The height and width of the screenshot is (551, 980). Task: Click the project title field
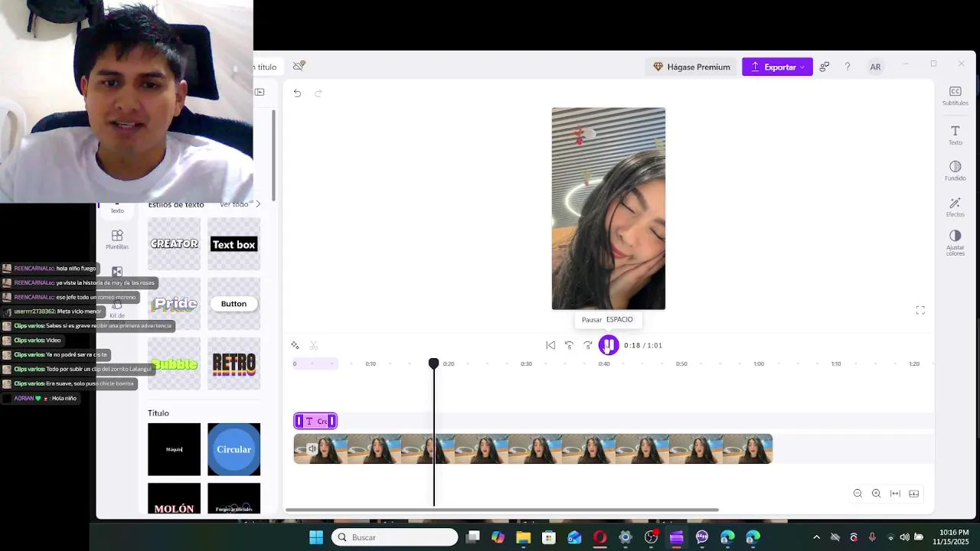click(266, 67)
